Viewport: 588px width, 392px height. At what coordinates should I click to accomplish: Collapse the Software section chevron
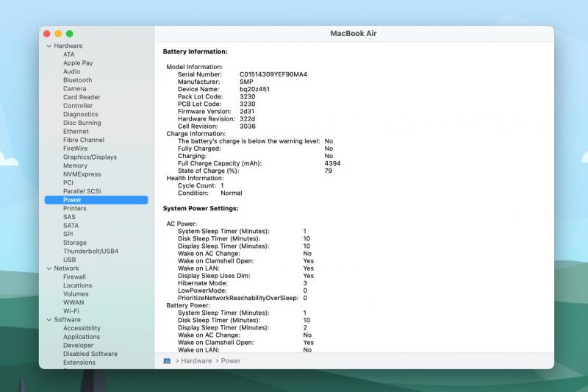point(49,320)
